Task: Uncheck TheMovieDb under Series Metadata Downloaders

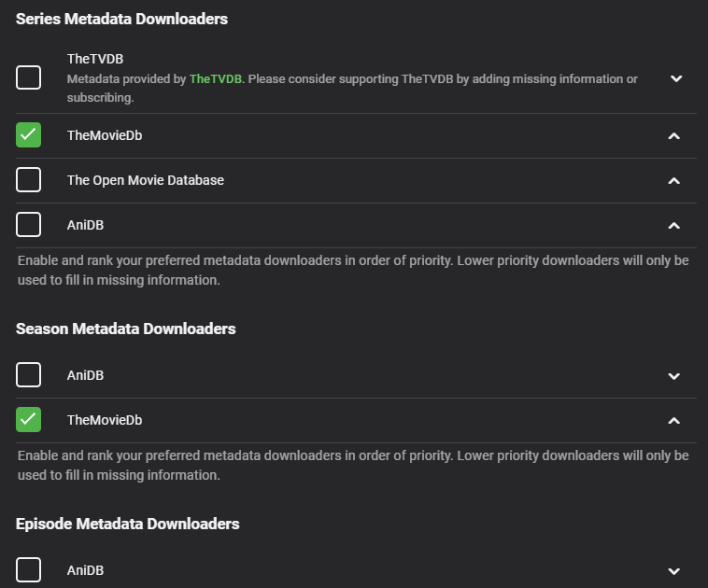Action: click(29, 135)
